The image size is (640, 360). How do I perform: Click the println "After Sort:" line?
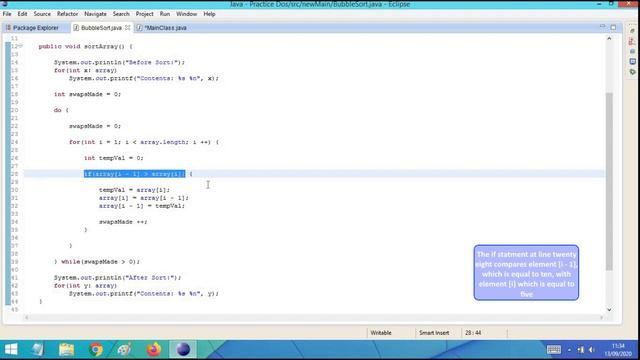tap(118, 278)
